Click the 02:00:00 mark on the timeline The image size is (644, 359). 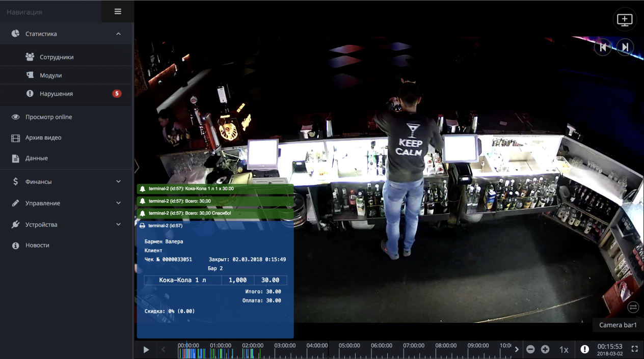[x=253, y=346]
